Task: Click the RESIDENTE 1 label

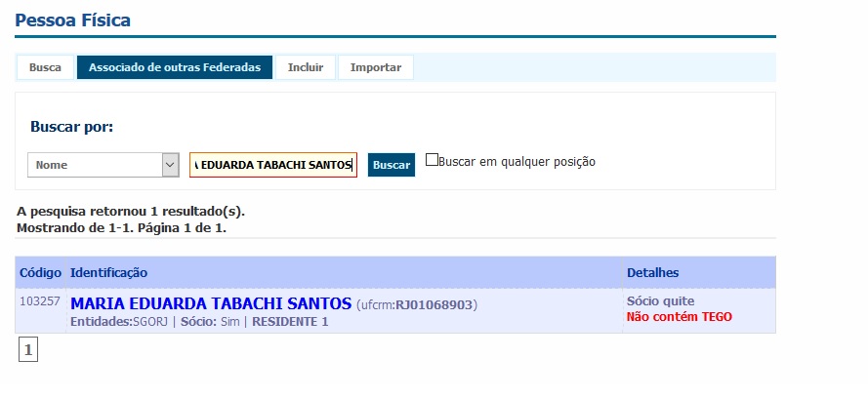Action: 290,322
